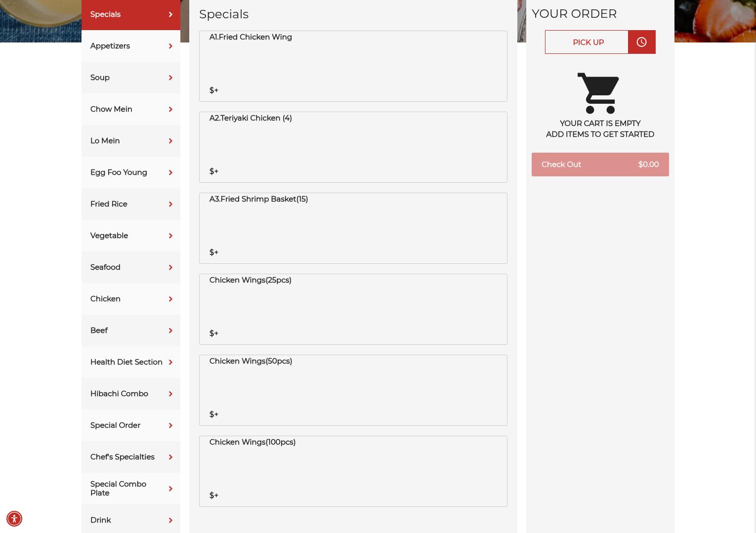Screen dimensions: 756x533
Task: Click the Drink category chevron
Action: pos(170,520)
